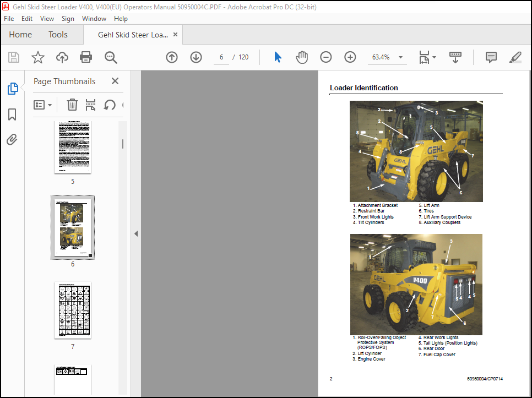Screen dimensions: 532x398
Task: Click the '50950004/CP0714' footer text
Action: tap(485, 379)
